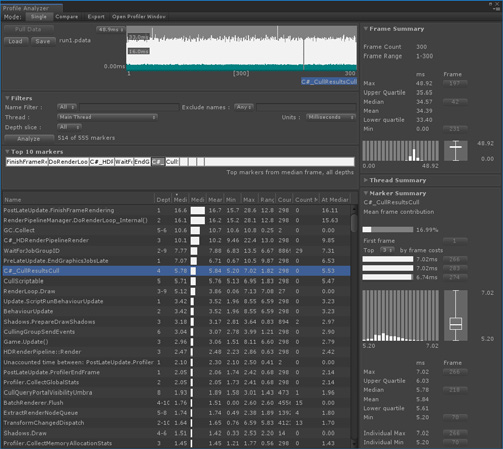The height and width of the screenshot is (449, 503).
Task: Click the Load button
Action: pos(16,41)
